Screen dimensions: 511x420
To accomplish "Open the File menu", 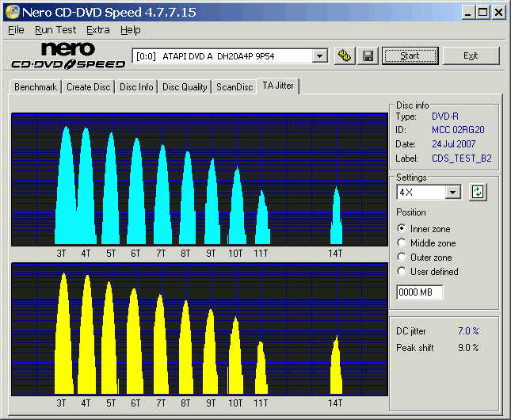I will 16,30.
